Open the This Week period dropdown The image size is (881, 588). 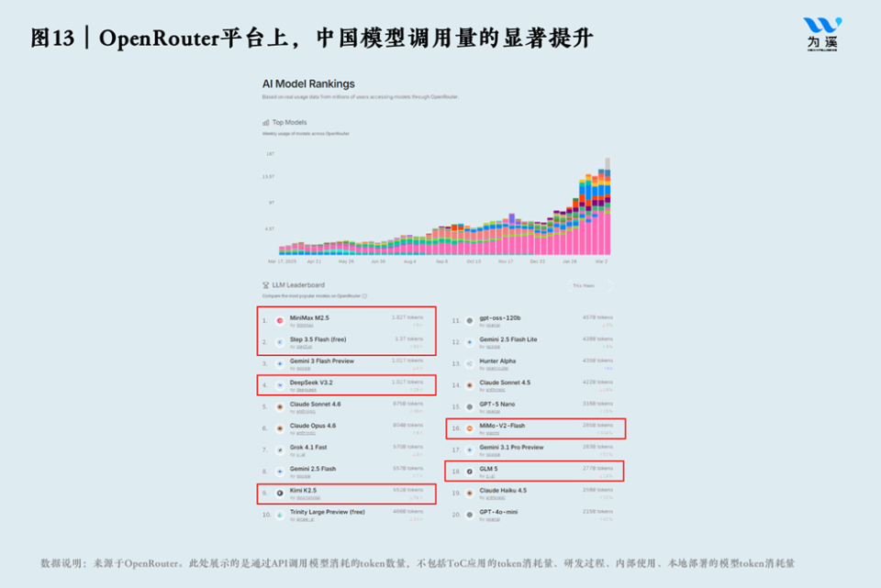pos(588,286)
